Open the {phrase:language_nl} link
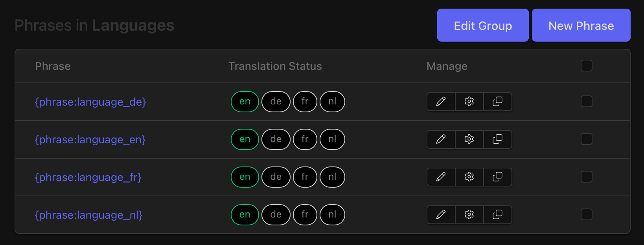This screenshot has width=644, height=245. pos(89,215)
